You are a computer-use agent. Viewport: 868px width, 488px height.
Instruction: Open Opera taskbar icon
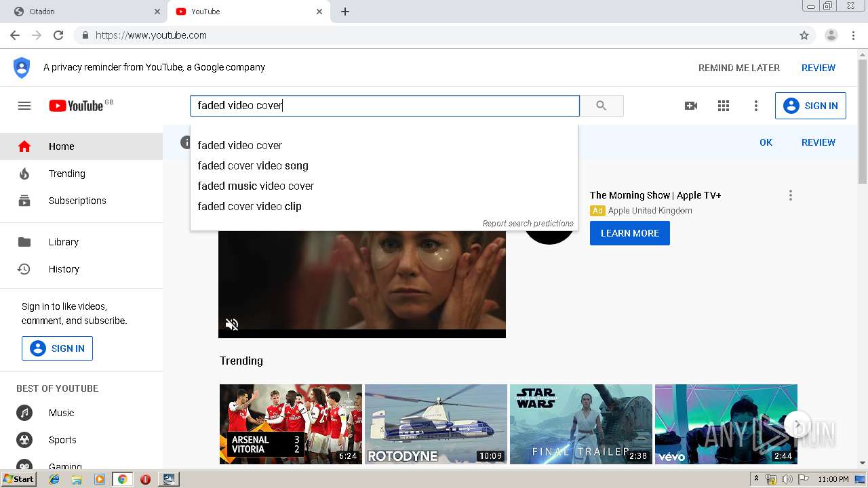click(145, 479)
